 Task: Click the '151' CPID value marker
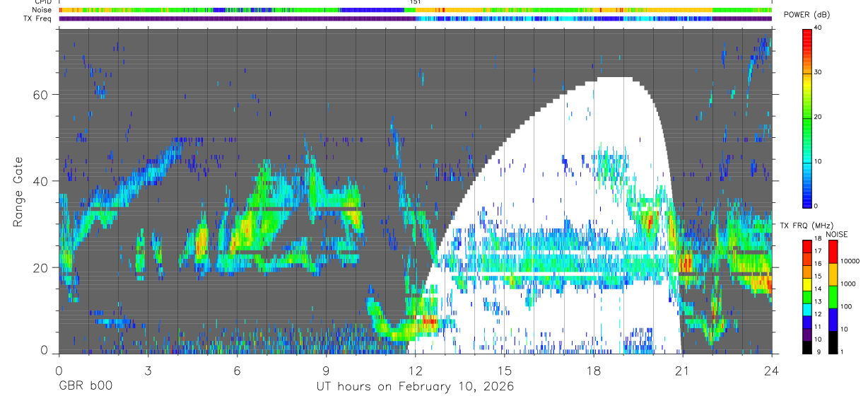[x=415, y=2]
